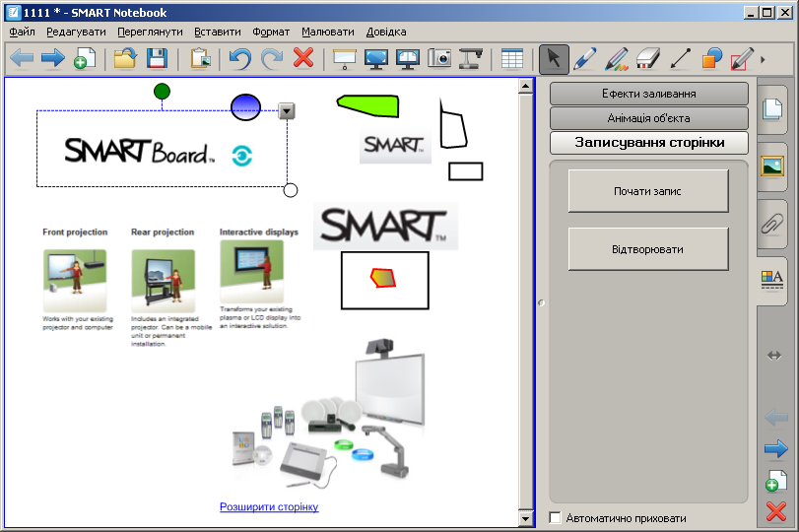This screenshot has width=799, height=532.
Task: Select the small red-outlined gradient polygon
Action: pyautogui.click(x=382, y=278)
